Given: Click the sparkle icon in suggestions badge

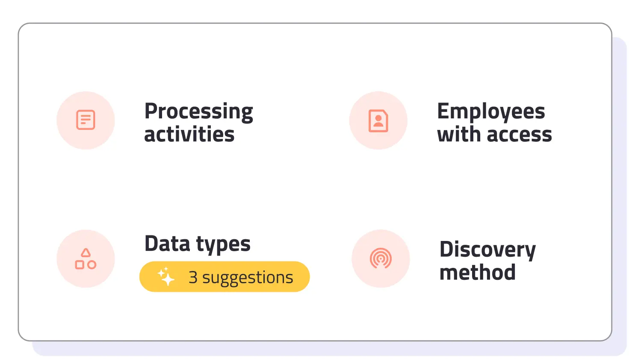Looking at the screenshot, I should (166, 276).
